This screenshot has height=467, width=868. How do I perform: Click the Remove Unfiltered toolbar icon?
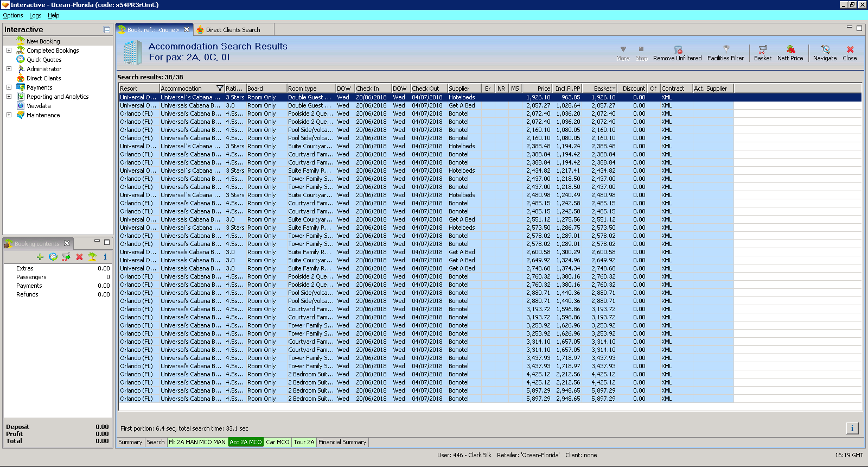click(678, 50)
